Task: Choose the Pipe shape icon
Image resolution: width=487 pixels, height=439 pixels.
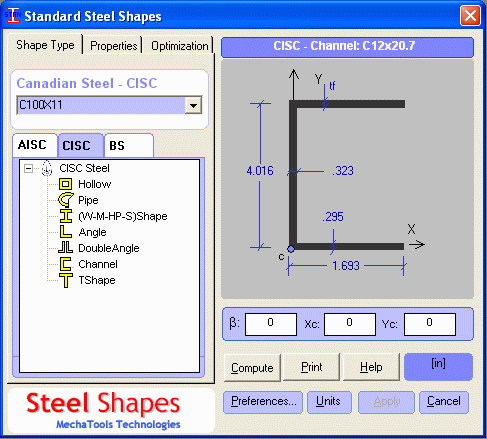Action: (x=66, y=200)
